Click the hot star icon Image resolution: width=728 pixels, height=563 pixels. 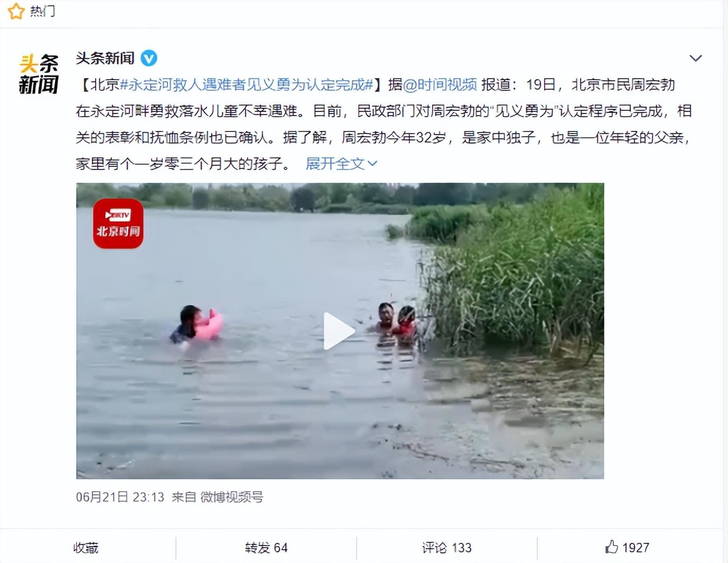coord(16,11)
